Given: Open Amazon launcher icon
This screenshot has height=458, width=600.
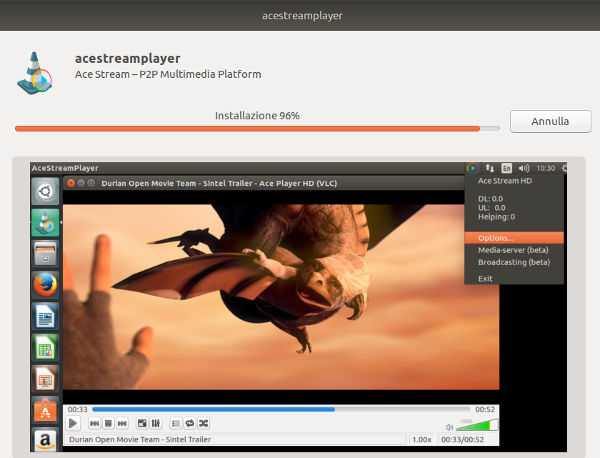Looking at the screenshot, I should (45, 440).
